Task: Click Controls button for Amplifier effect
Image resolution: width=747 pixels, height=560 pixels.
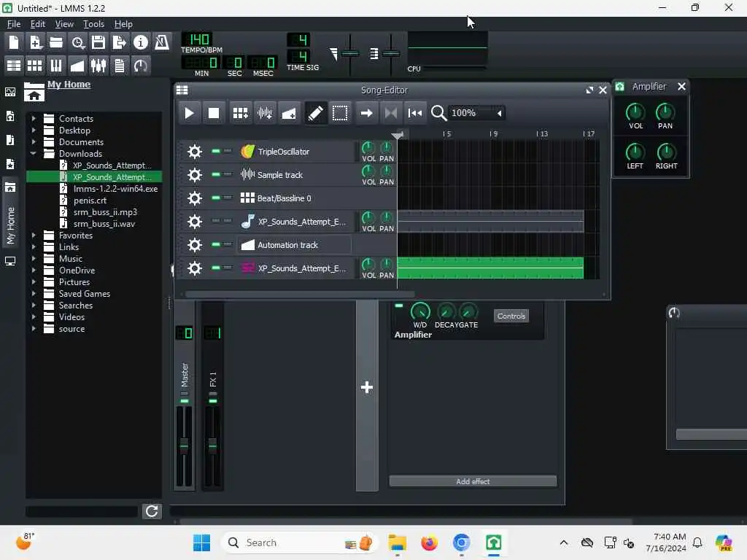Action: click(x=511, y=316)
